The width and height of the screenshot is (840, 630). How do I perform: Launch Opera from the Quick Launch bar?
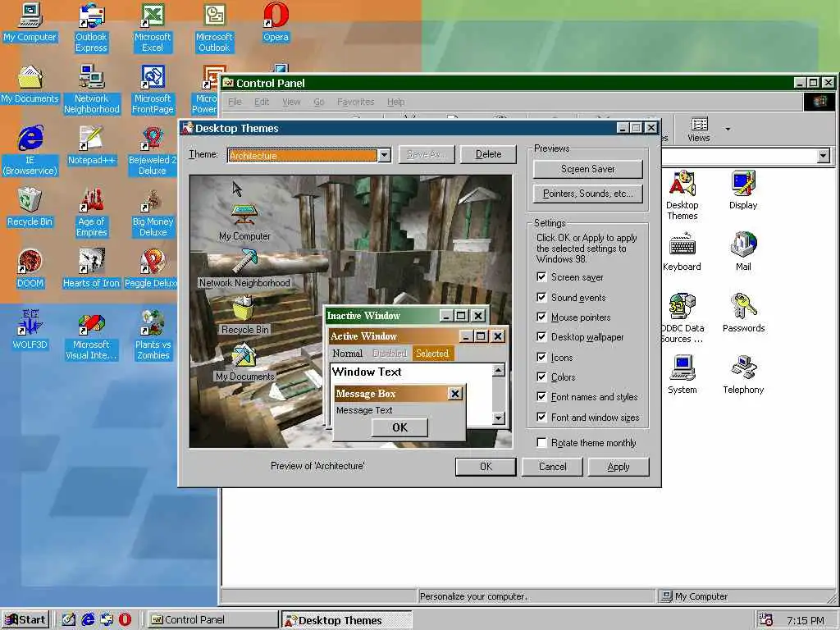(125, 620)
